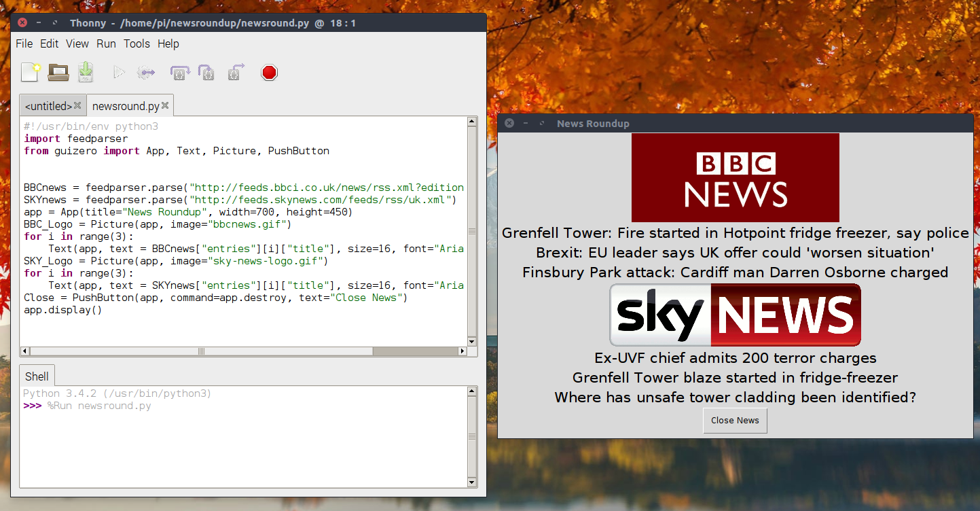The image size is (980, 511).
Task: Click the Thonny window title bar text
Action: (x=213, y=23)
